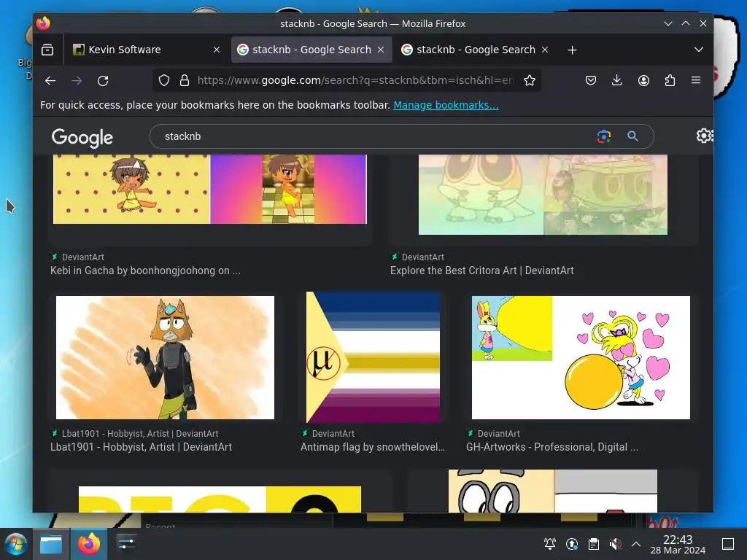Toggle the muted volume tray icon
The width and height of the screenshot is (747, 560).
[615, 544]
